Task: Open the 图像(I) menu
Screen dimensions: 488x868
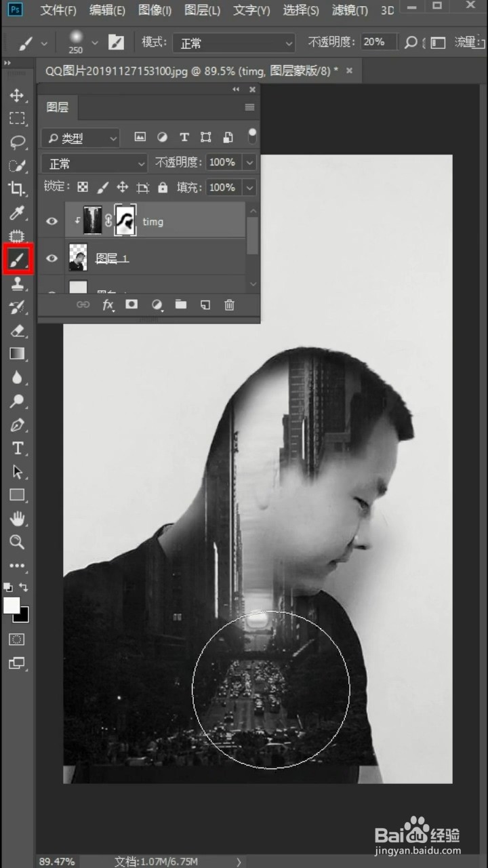Action: [x=155, y=10]
